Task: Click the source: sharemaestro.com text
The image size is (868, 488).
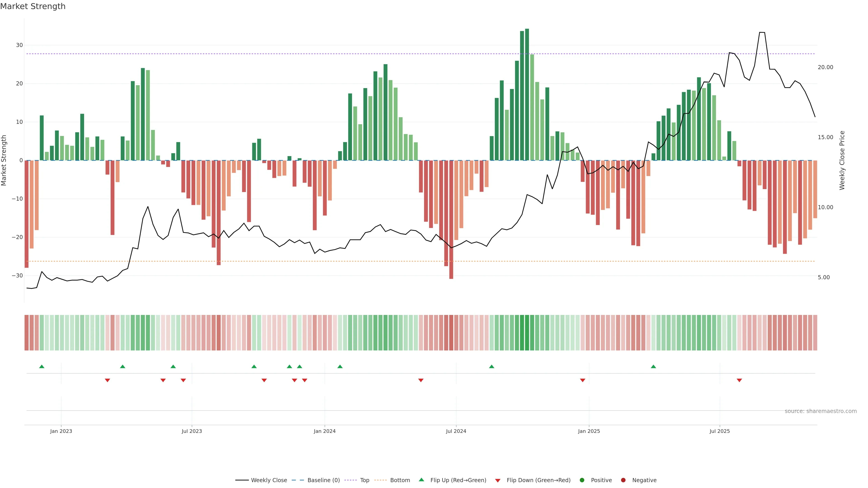Action: click(x=821, y=411)
